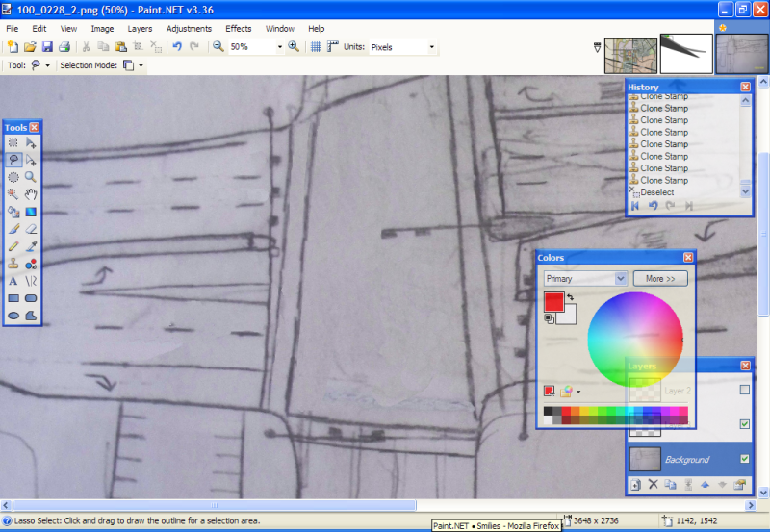Select the Move Selected Pixels tool
Viewport: 770px width, 532px height.
[31, 142]
